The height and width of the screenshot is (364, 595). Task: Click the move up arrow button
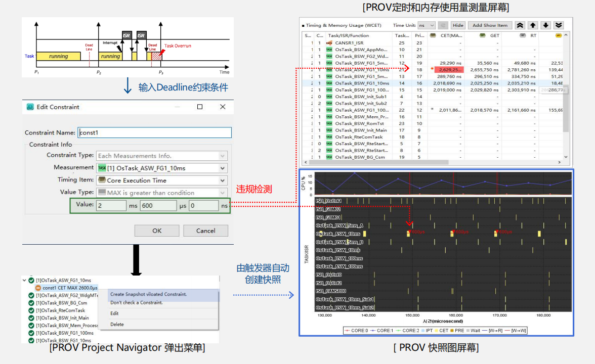click(x=533, y=25)
